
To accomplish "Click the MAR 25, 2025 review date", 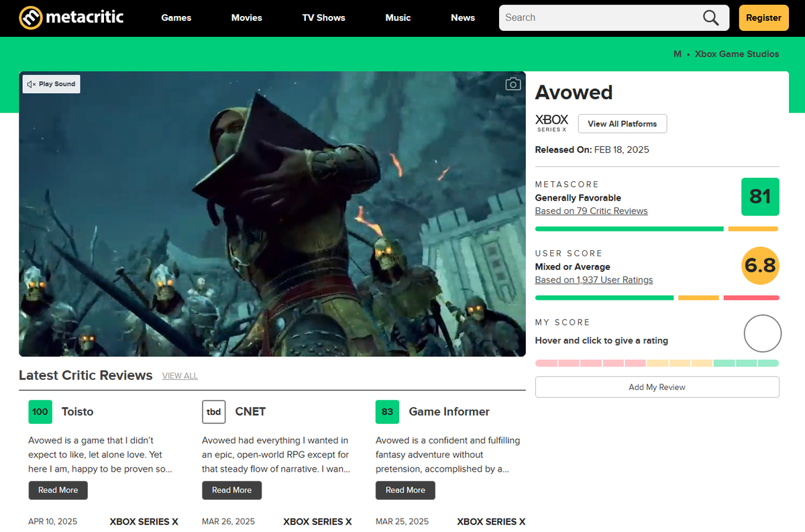I will click(x=402, y=521).
